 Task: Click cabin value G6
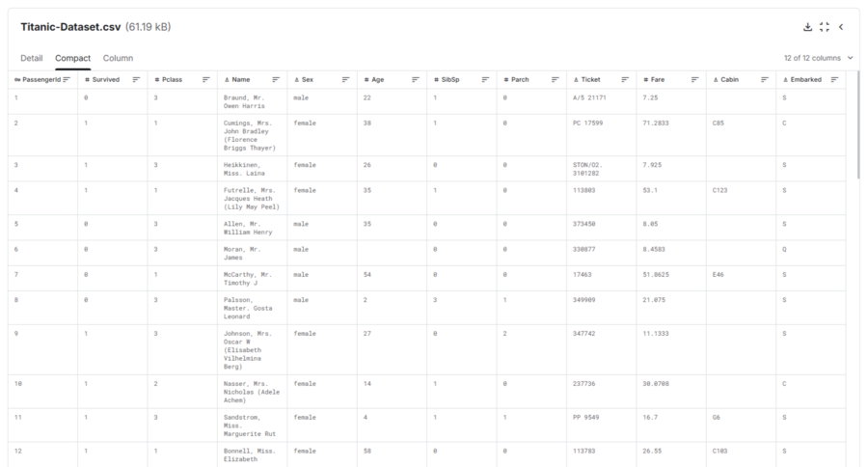(x=717, y=417)
